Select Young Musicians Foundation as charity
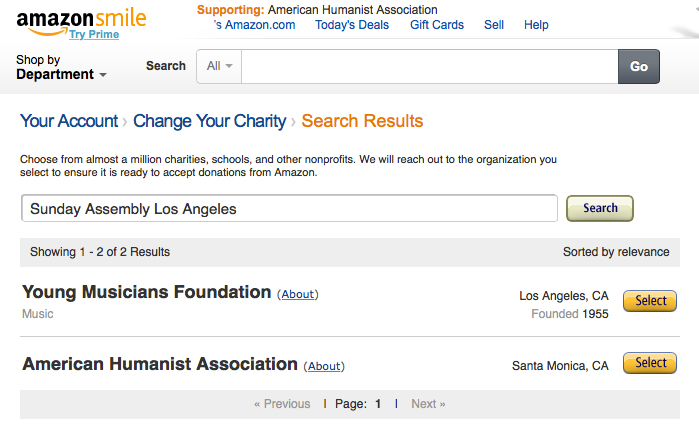 pos(650,301)
